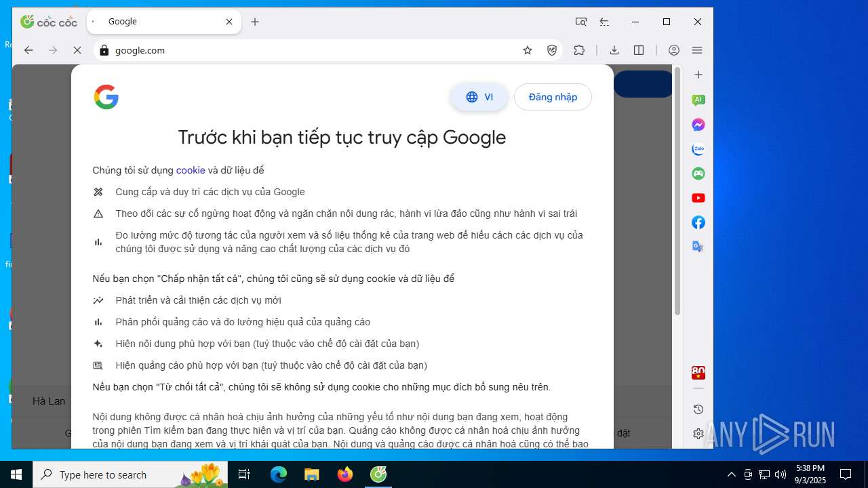Open Zalo in the sidebar
This screenshot has width=868, height=488.
[x=698, y=149]
